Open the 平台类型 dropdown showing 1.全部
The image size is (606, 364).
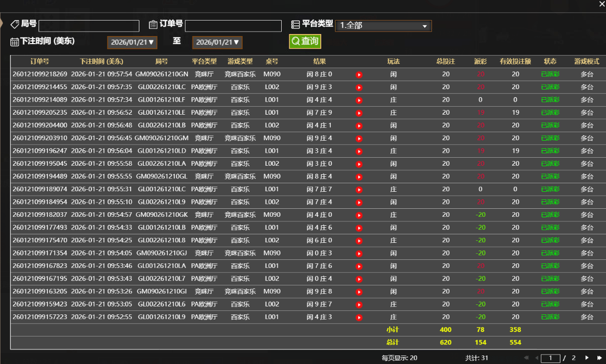(x=383, y=26)
